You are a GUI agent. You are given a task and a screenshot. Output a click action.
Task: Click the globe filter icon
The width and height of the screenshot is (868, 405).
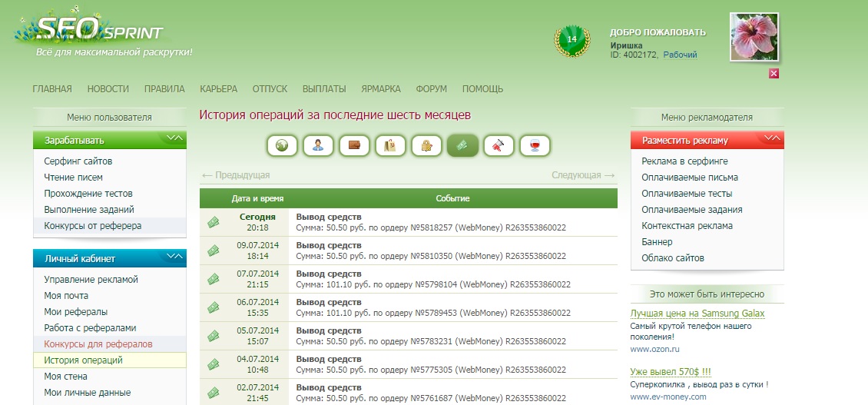[x=283, y=146]
